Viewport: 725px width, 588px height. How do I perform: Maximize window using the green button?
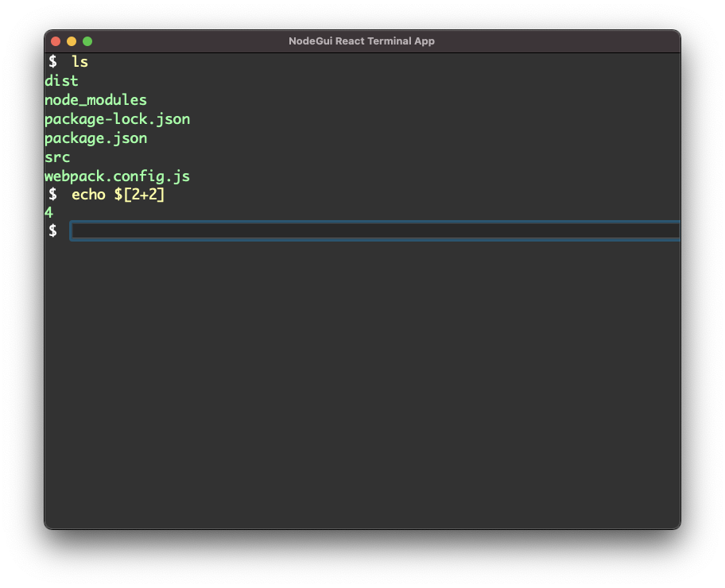pos(87,41)
